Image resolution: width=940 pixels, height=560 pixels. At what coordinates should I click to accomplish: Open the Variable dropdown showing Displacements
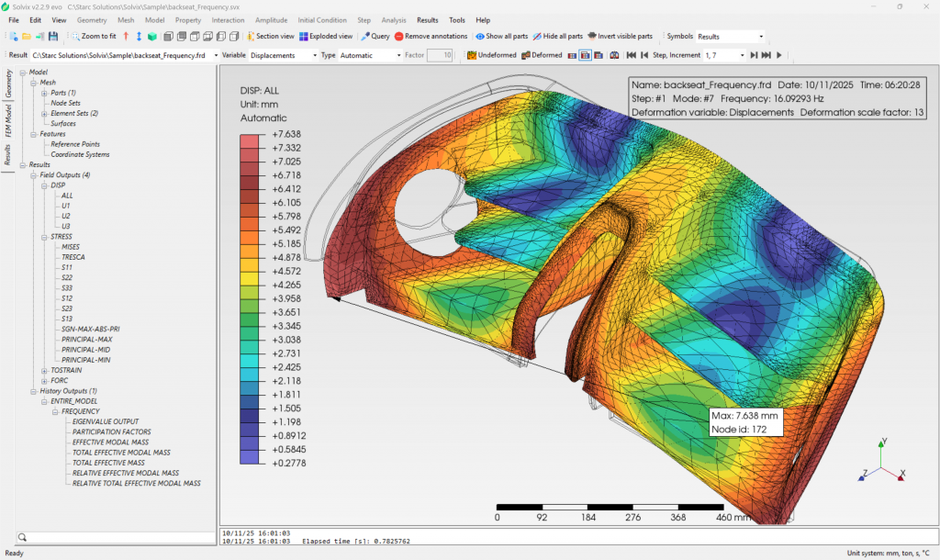coord(281,55)
